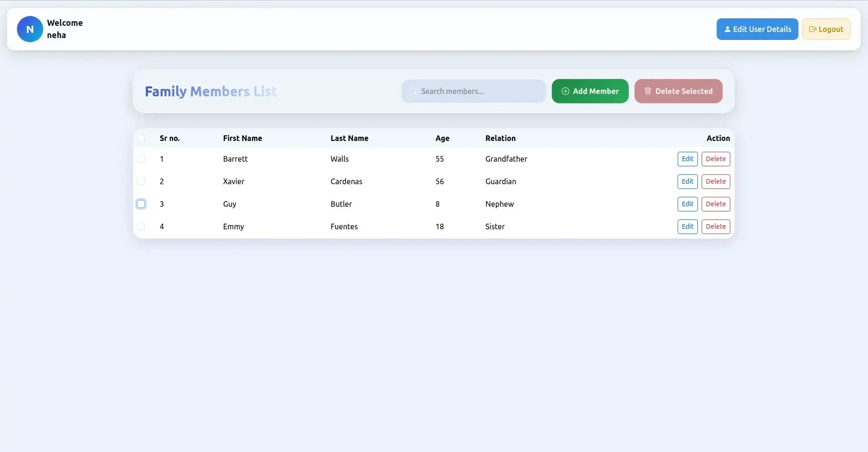Click the Add Member button
The width and height of the screenshot is (868, 452).
tap(590, 91)
